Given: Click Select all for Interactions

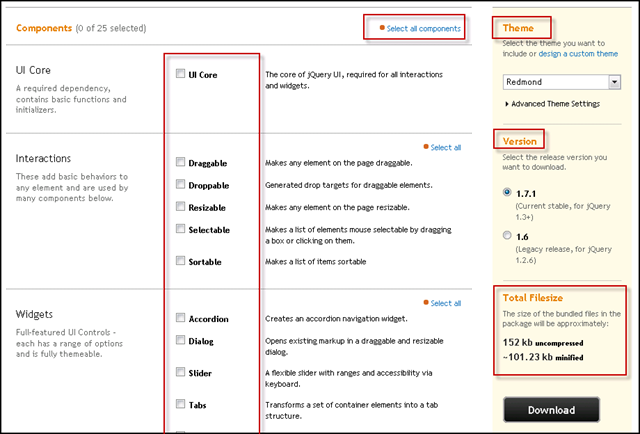Looking at the screenshot, I should pos(445,147).
